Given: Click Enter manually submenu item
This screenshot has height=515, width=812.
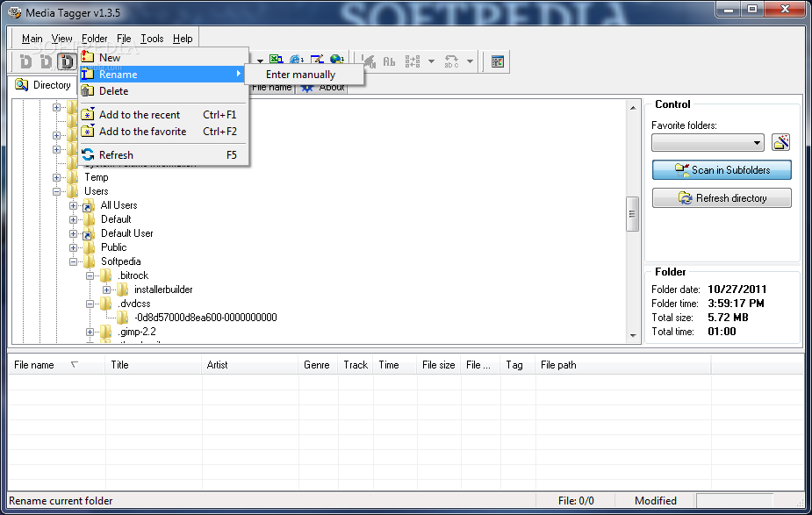Looking at the screenshot, I should [304, 75].
